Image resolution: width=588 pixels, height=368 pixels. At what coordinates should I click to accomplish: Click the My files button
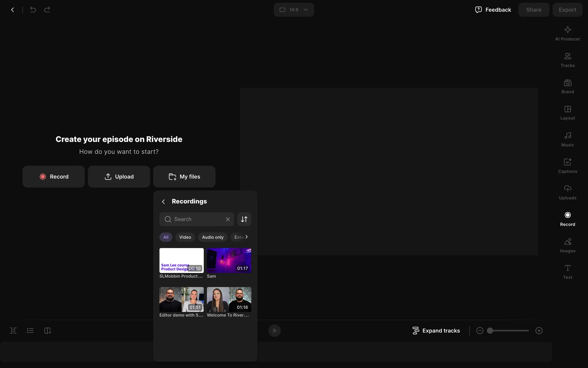[184, 177]
